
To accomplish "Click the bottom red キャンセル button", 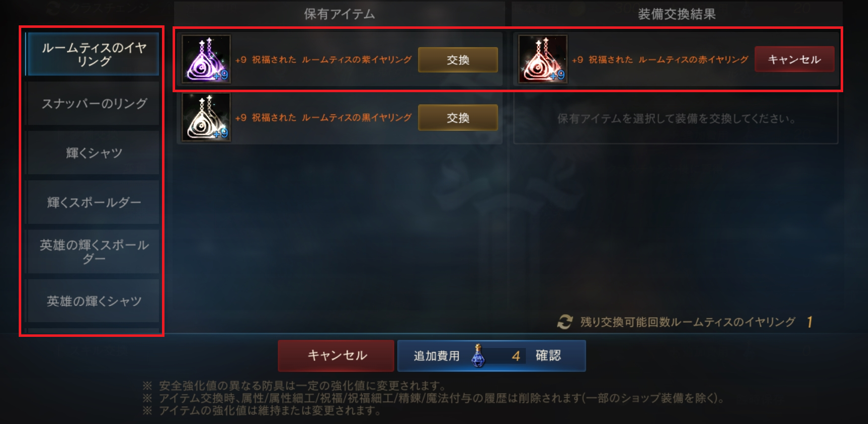I will (x=336, y=356).
